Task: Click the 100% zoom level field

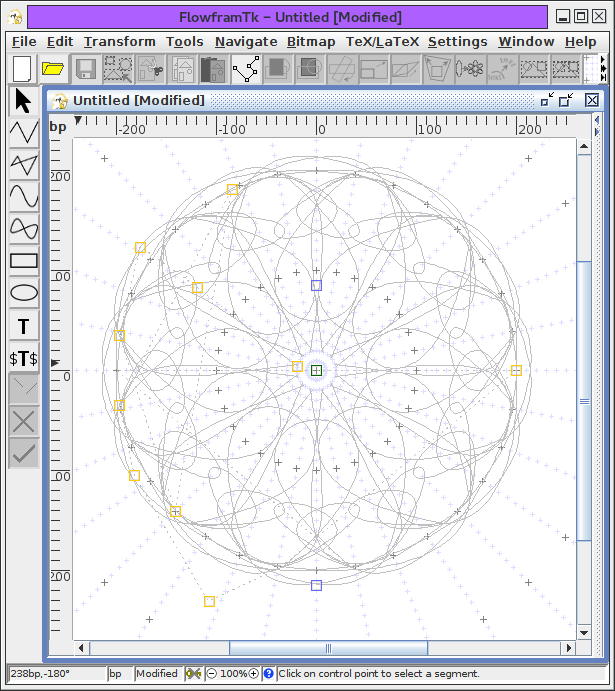Action: click(233, 673)
